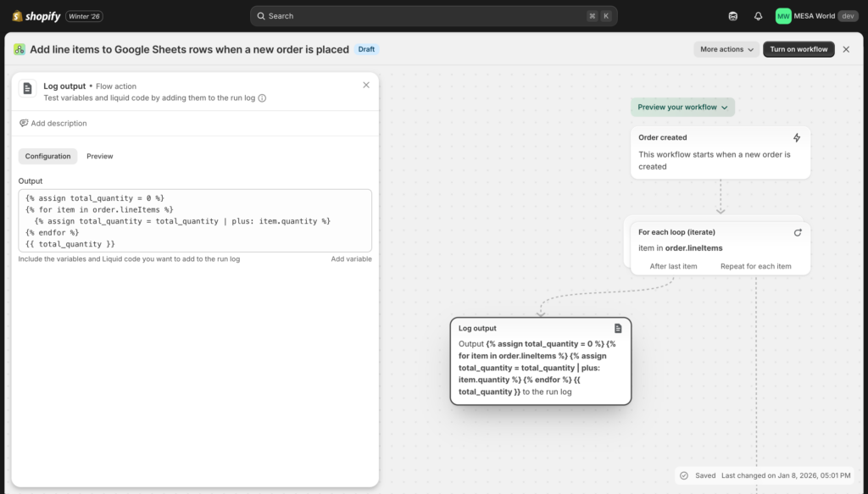Focus the top Search bar
Image resolution: width=868 pixels, height=494 pixels.
[433, 16]
